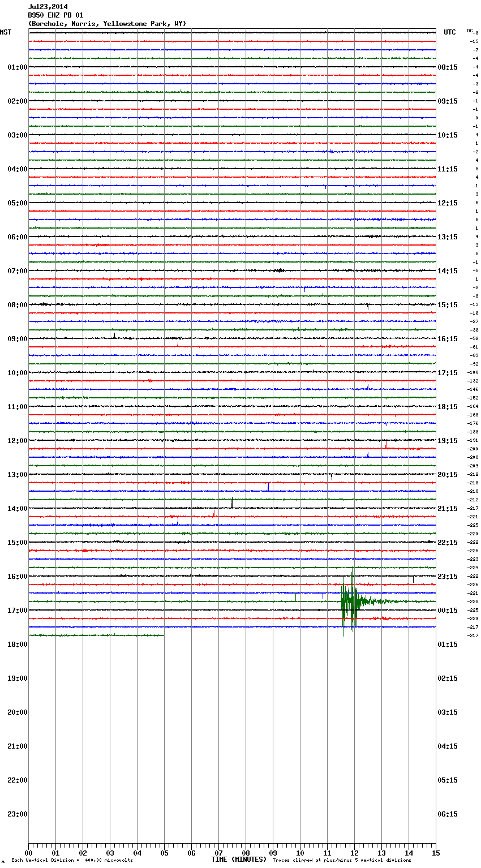Click the 02:15 UTC time label

[448, 678]
